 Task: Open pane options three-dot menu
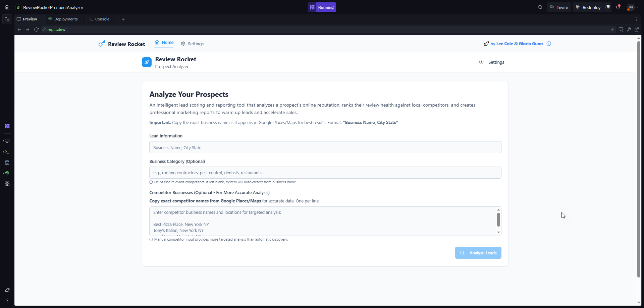pos(637,19)
